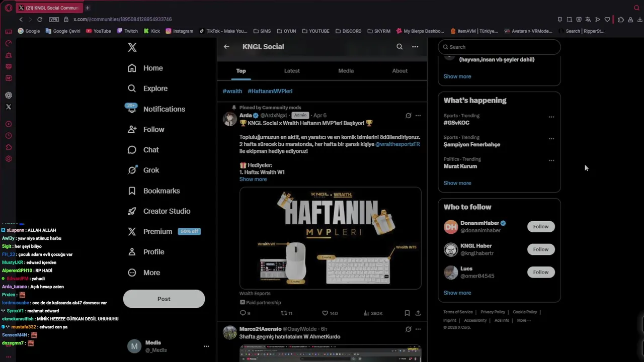Switch to the Latest tab

pos(292,71)
